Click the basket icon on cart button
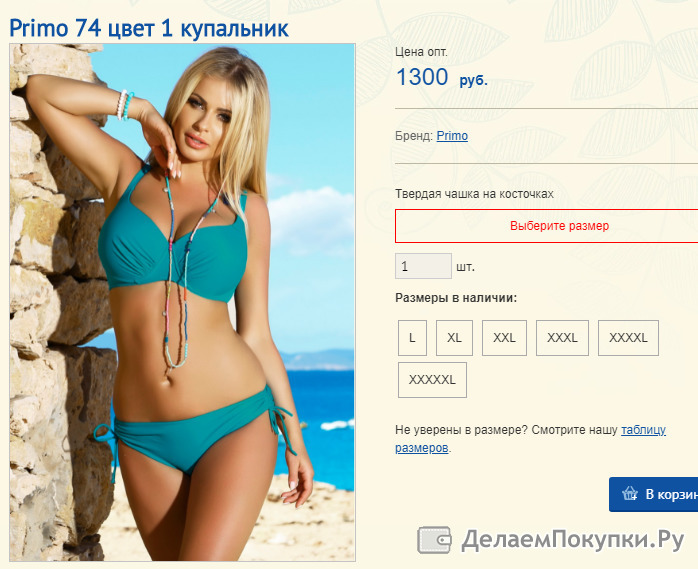The height and width of the screenshot is (569, 698). (630, 494)
